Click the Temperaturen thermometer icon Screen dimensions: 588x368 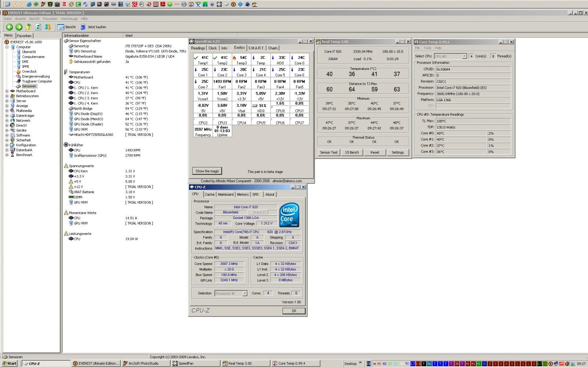pyautogui.click(x=66, y=72)
